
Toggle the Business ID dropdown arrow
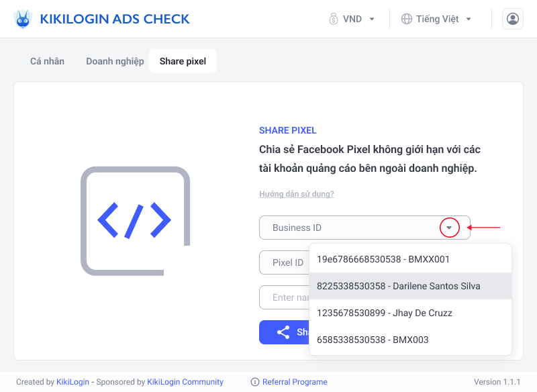[x=449, y=228]
